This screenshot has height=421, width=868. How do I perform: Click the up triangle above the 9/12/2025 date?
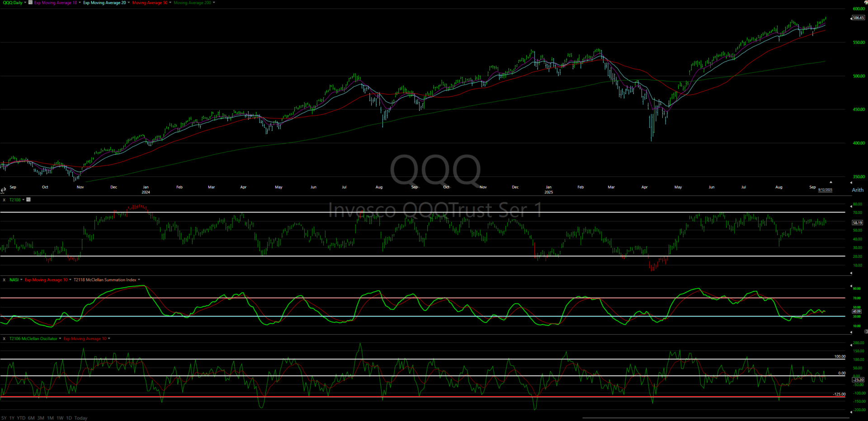tap(830, 182)
